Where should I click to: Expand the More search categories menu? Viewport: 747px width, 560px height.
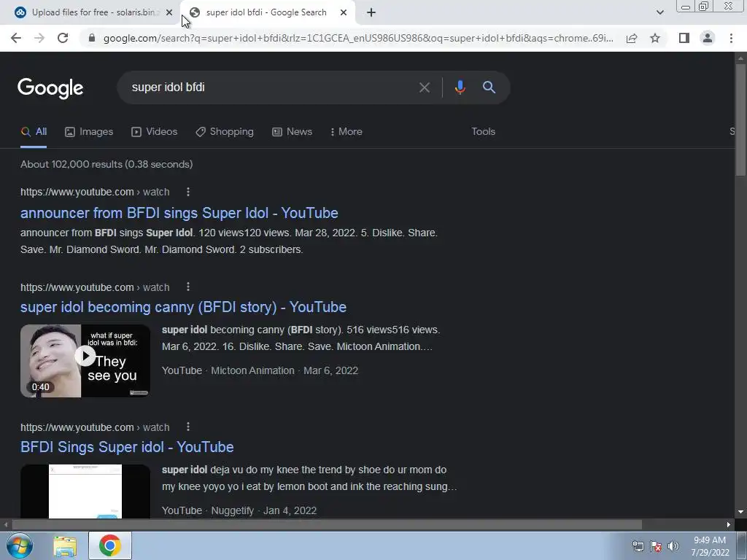tap(347, 132)
